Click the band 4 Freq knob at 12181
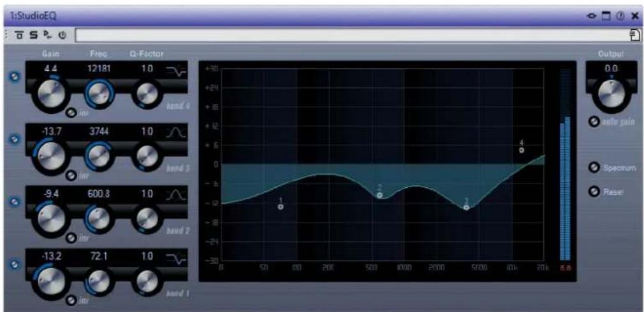The height and width of the screenshot is (312, 644). [99, 93]
